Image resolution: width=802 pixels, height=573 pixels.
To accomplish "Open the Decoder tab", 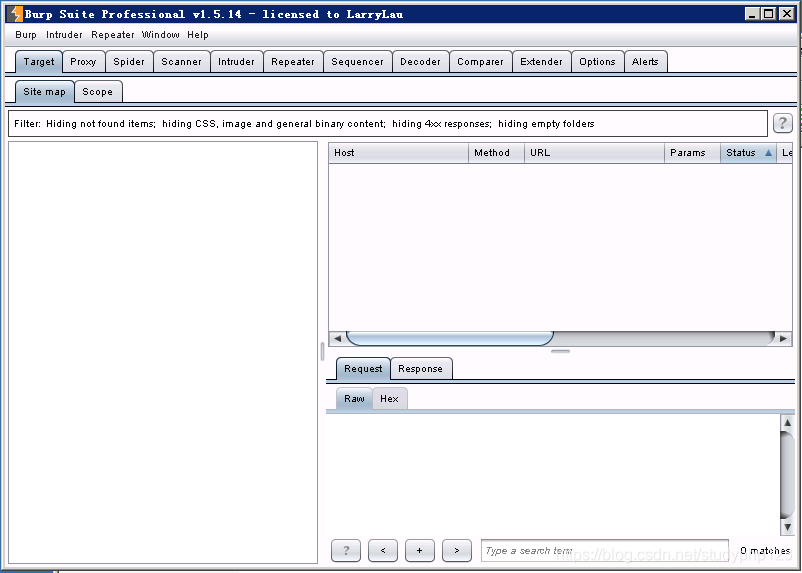I will click(420, 62).
